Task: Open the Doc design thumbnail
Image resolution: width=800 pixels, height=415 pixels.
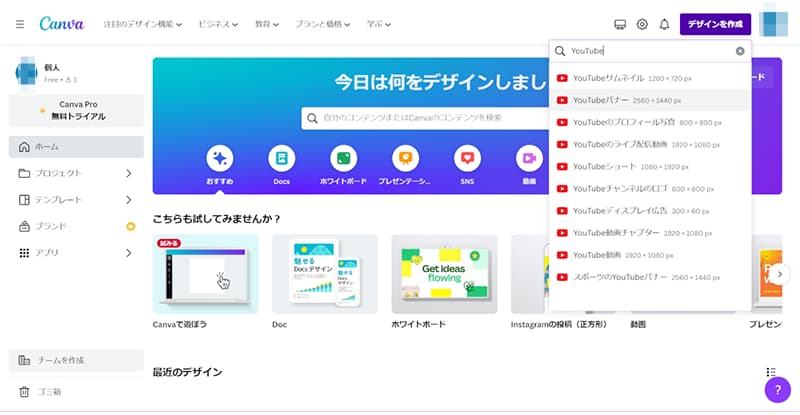Action: click(x=325, y=274)
